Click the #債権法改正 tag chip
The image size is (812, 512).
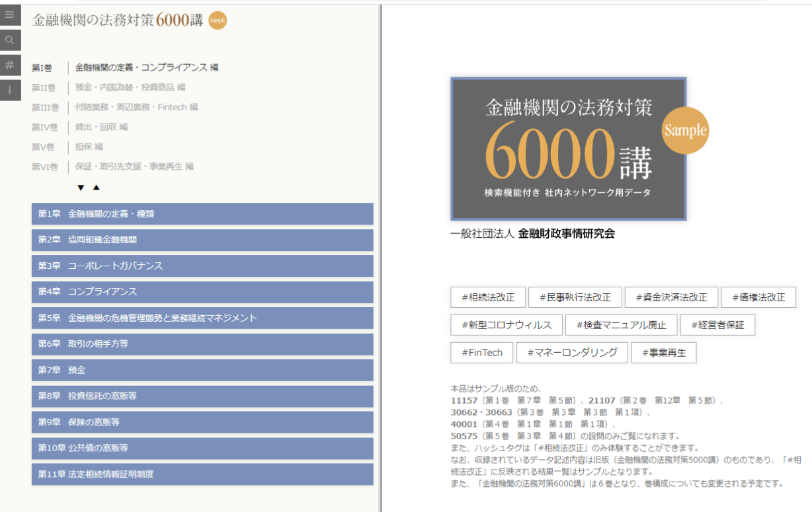[758, 297]
